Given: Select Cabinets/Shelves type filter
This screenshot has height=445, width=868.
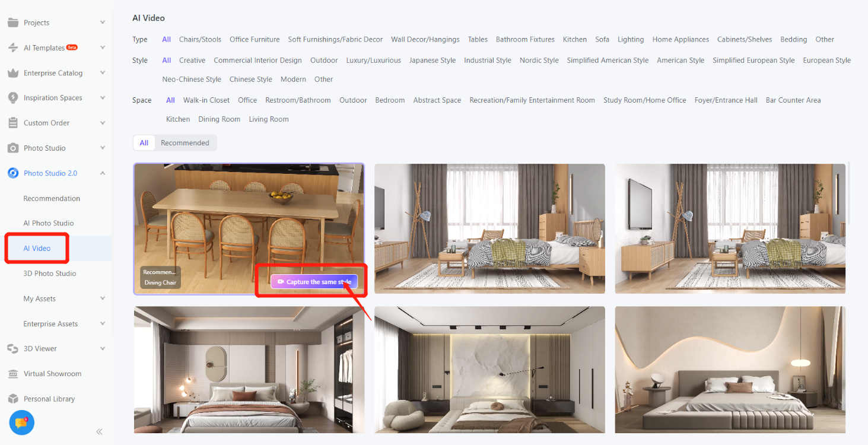Looking at the screenshot, I should 745,39.
